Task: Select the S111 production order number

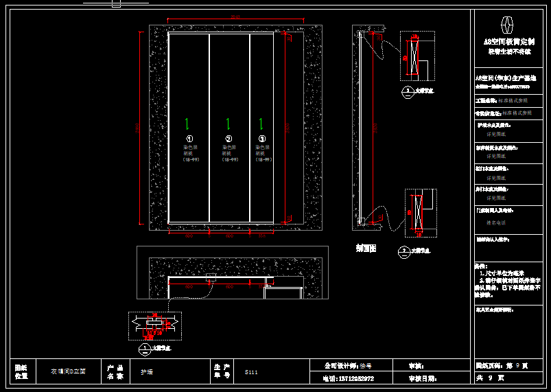Action: pyautogui.click(x=251, y=372)
